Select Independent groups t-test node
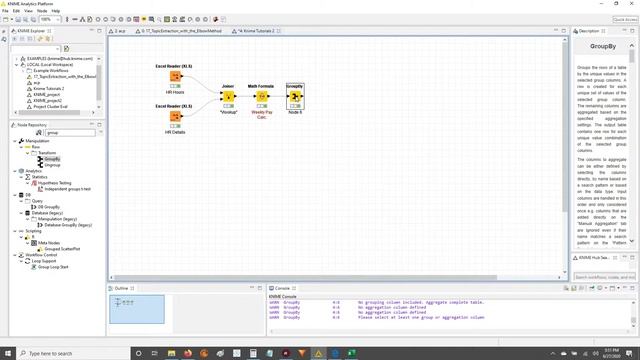Image resolution: width=640 pixels, height=360 pixels. (67, 189)
